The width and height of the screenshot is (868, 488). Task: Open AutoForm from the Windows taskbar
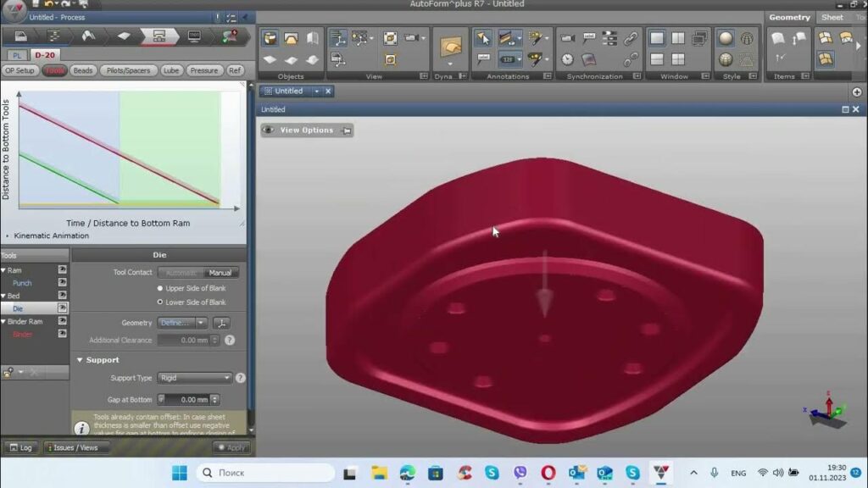coord(661,473)
